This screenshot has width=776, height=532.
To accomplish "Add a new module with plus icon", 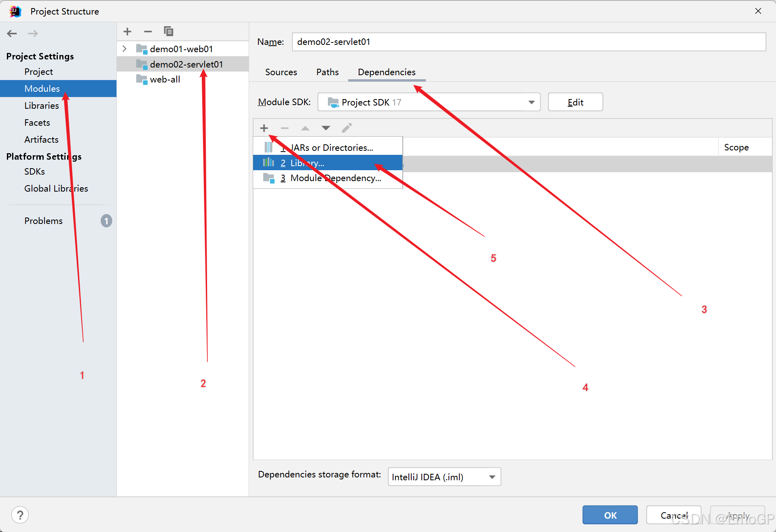I will (127, 32).
